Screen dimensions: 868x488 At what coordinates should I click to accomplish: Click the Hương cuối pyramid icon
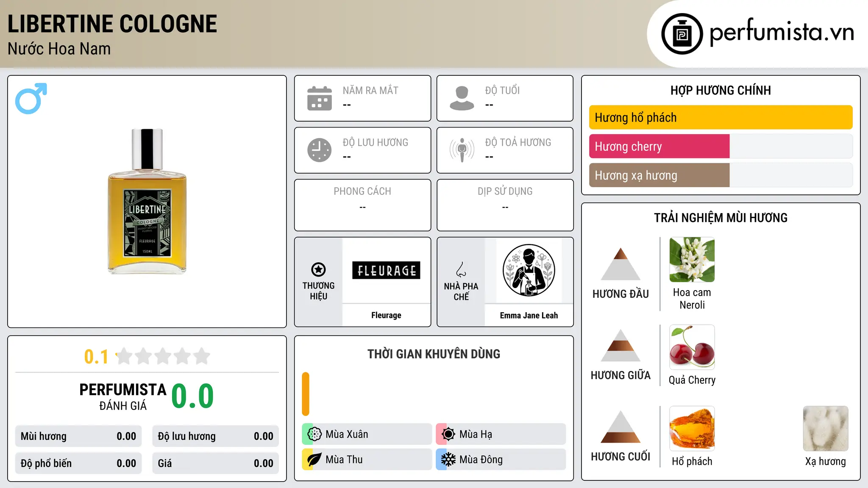coord(620,427)
